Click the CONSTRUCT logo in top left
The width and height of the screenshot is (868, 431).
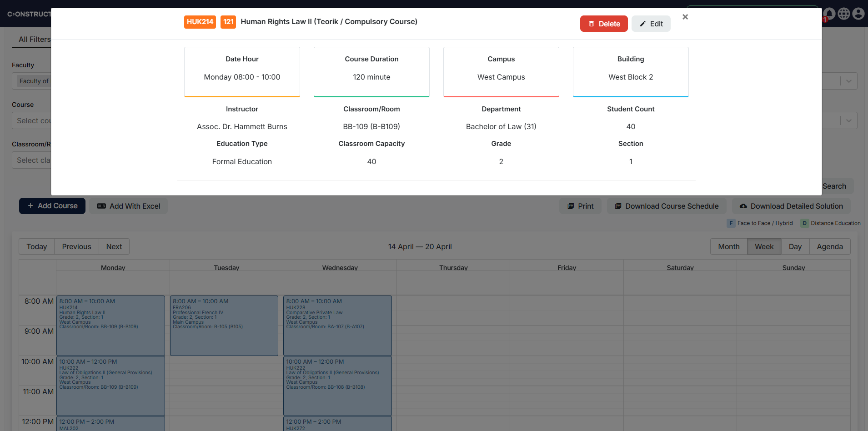[30, 14]
